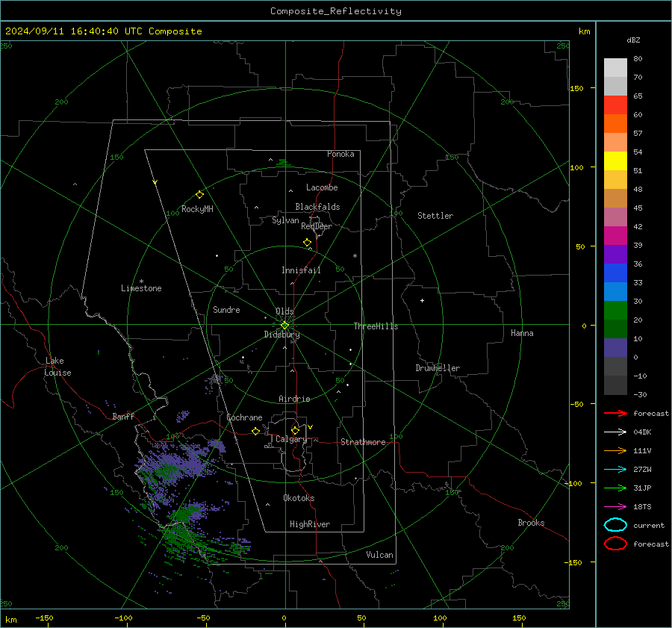Click the Strathmore label
Image resolution: width=672 pixels, height=628 pixels.
tap(363, 442)
